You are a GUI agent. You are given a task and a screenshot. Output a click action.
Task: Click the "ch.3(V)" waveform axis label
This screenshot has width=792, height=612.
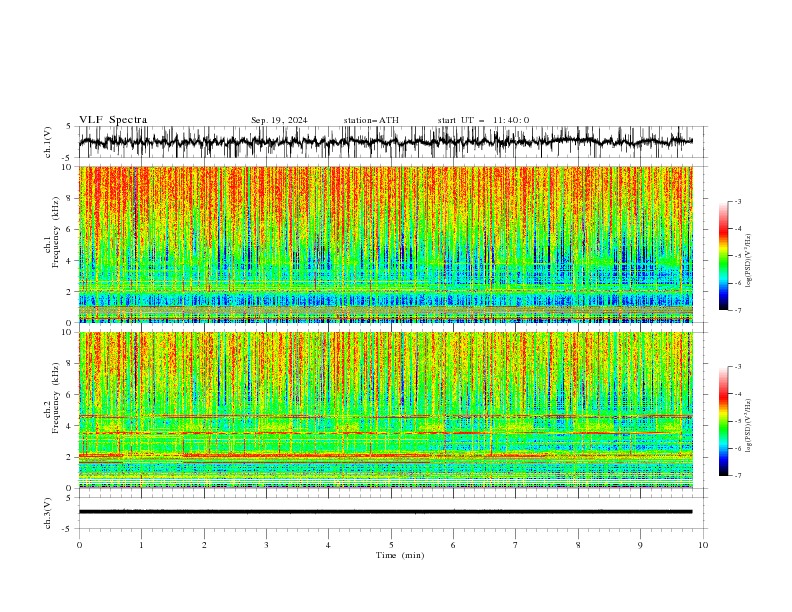click(x=48, y=513)
